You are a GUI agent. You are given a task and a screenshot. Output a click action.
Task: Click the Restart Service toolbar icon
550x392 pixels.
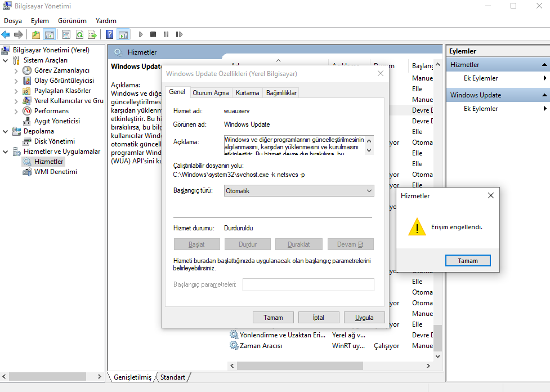coord(179,34)
